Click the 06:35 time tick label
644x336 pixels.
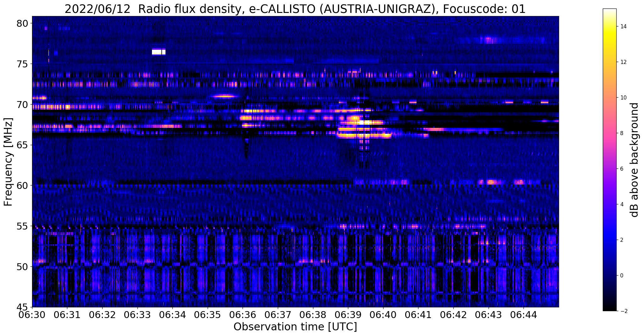(x=208, y=314)
